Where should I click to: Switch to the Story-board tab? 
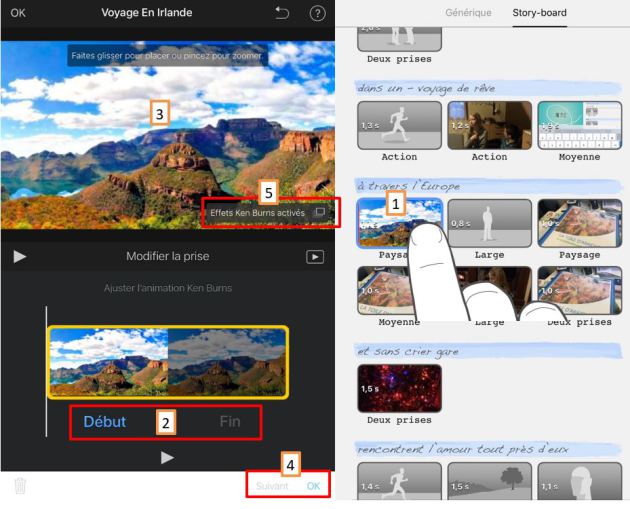(540, 12)
